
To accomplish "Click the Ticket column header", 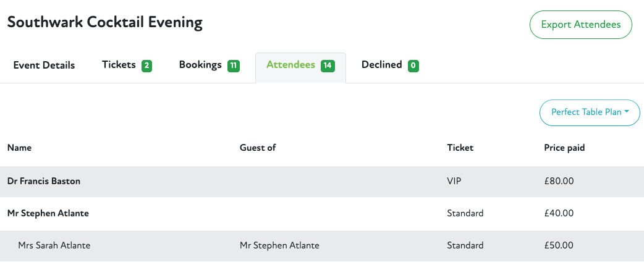I will pyautogui.click(x=460, y=148).
